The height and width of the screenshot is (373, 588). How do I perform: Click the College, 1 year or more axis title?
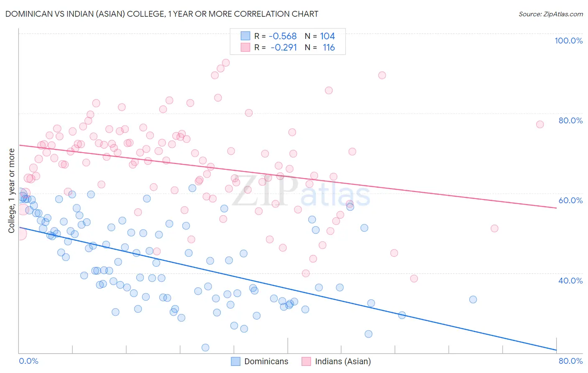click(12, 191)
